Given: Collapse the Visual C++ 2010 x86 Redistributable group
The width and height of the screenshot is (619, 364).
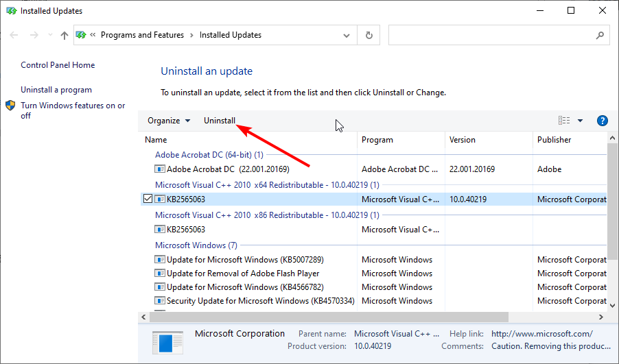Looking at the screenshot, I should coord(267,215).
